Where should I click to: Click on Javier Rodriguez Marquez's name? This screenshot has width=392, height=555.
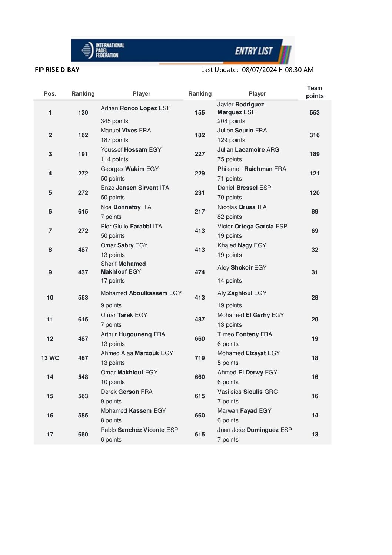[x=240, y=108]
